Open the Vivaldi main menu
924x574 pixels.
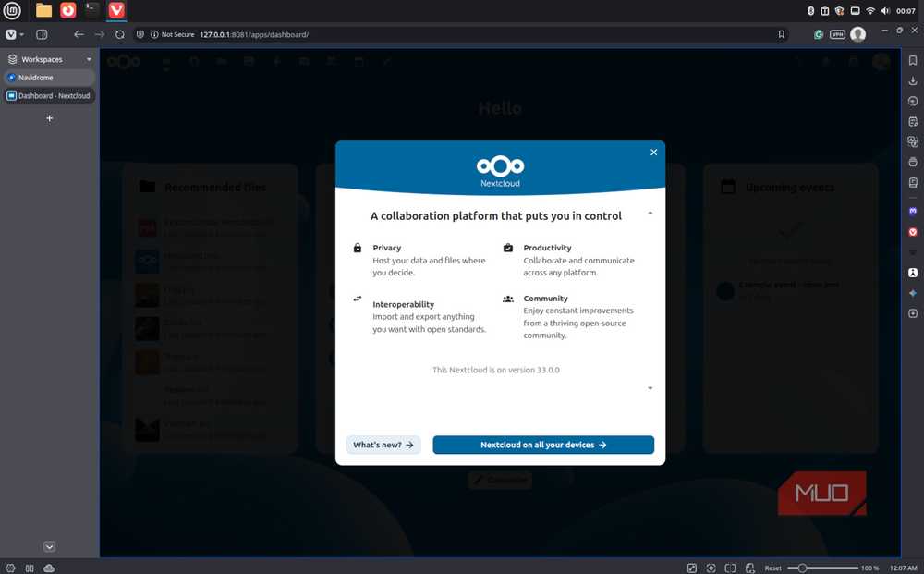coord(14,35)
